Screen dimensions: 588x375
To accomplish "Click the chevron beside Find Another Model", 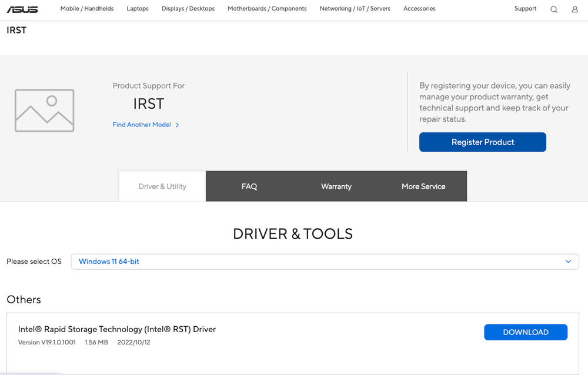I will tap(177, 125).
